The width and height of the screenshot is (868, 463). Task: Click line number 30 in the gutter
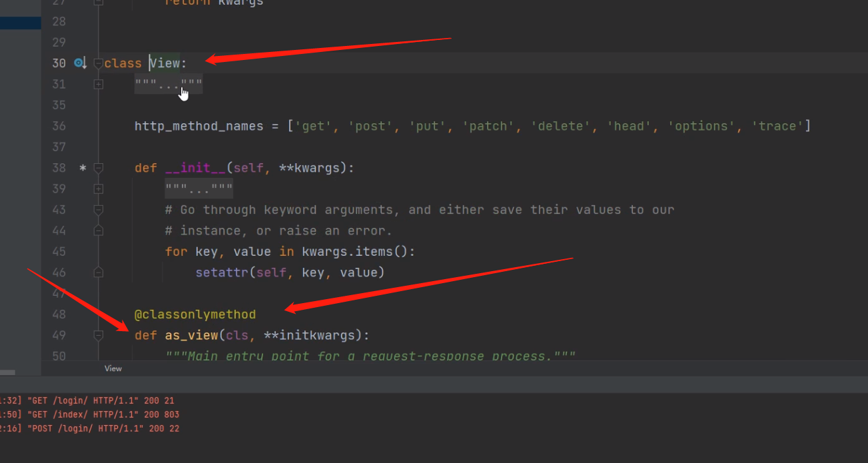pos(59,63)
